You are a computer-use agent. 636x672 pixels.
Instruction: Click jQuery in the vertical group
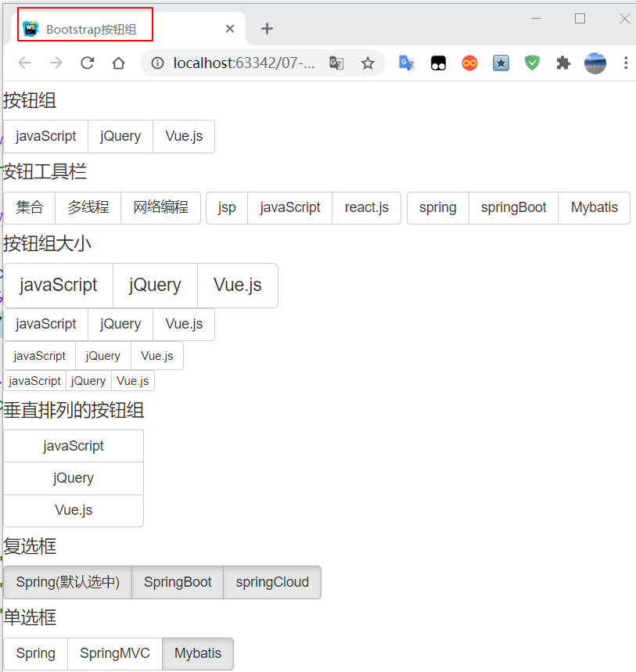74,478
